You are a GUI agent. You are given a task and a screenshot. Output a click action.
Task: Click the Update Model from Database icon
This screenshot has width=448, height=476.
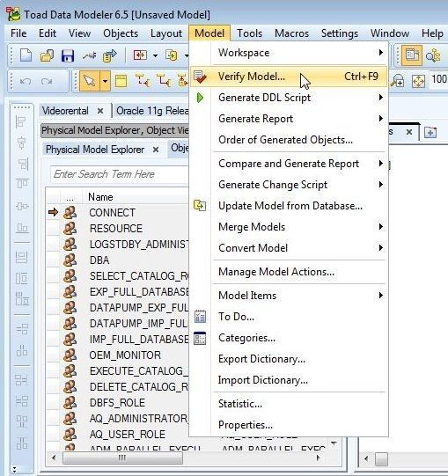[x=200, y=206]
